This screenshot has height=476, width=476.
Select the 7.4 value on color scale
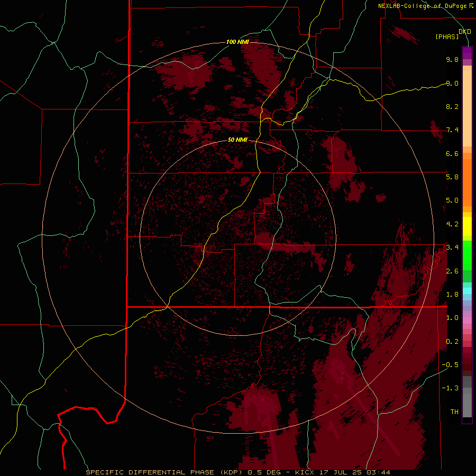point(452,130)
